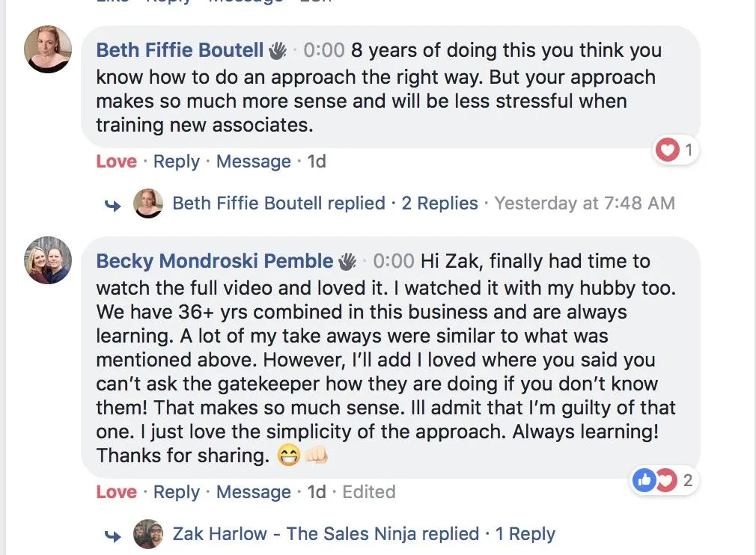756x555 pixels.
Task: Toggle Love reaction on Becky's comment
Action: click(x=117, y=492)
